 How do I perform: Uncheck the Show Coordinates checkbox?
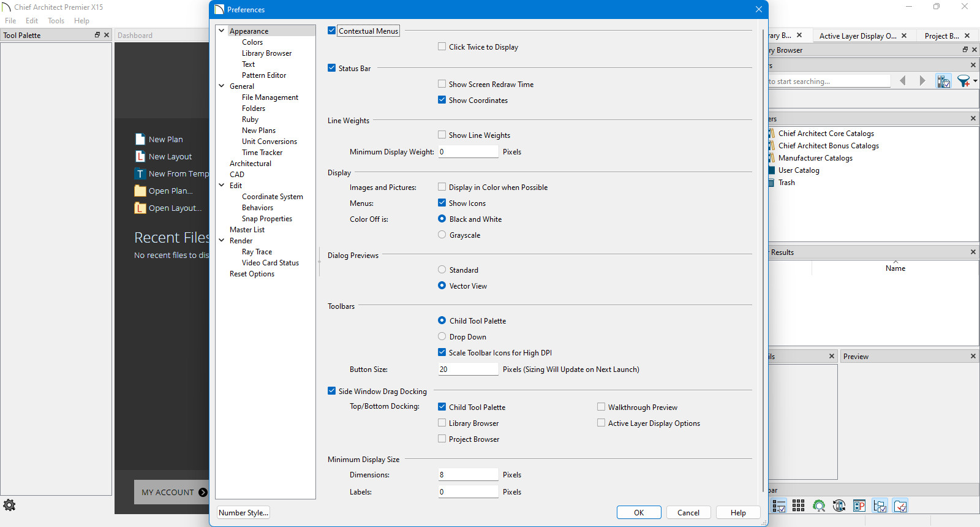coord(442,100)
